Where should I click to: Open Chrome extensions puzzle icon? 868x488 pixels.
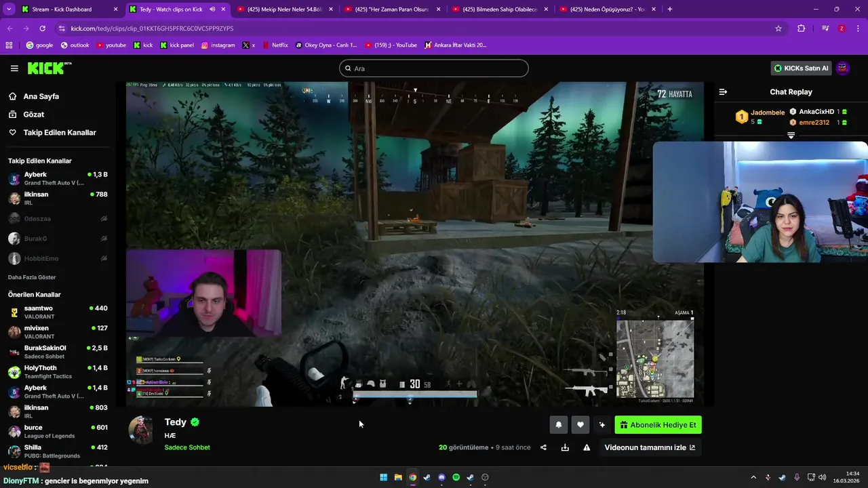click(x=802, y=28)
